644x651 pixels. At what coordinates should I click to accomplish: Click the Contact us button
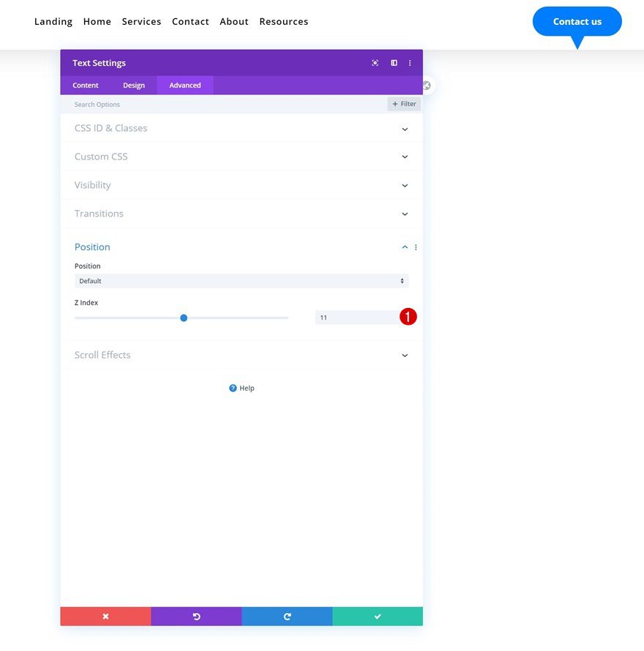577,21
